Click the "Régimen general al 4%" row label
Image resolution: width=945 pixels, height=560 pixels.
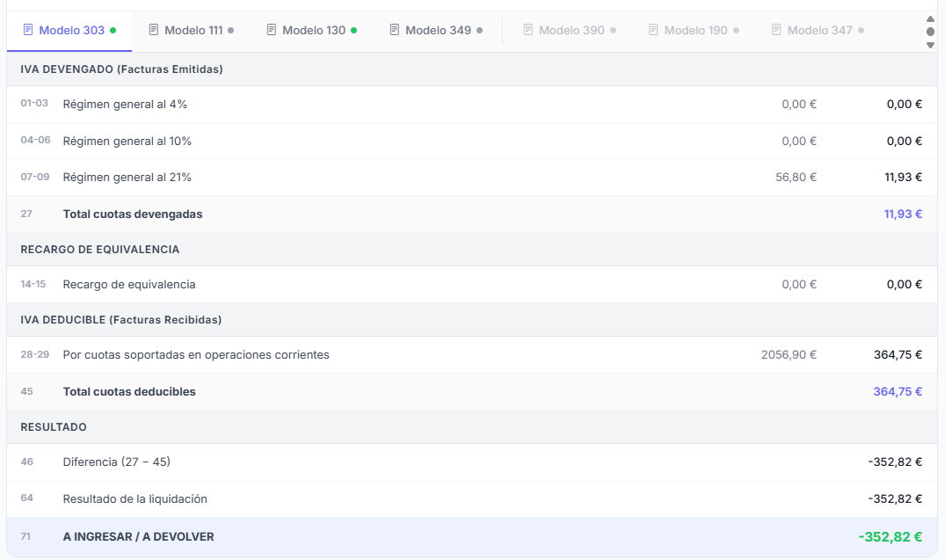[125, 105]
